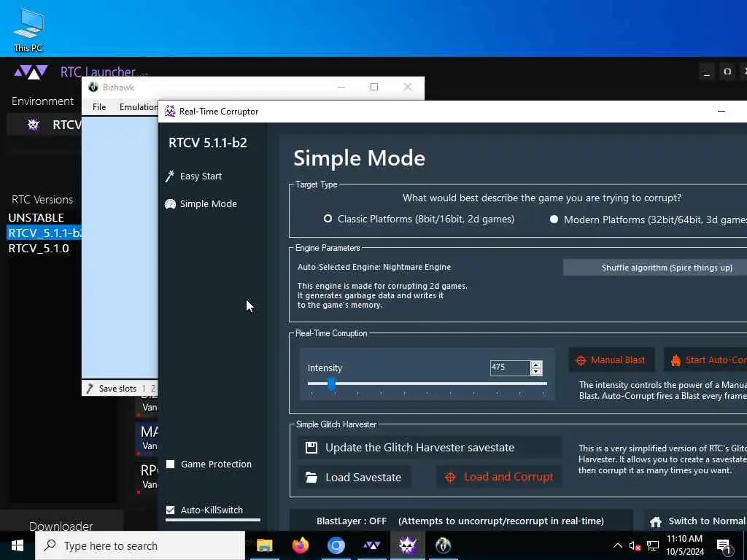Select Classic Platforms radio button
The height and width of the screenshot is (560, 747).
click(x=328, y=219)
